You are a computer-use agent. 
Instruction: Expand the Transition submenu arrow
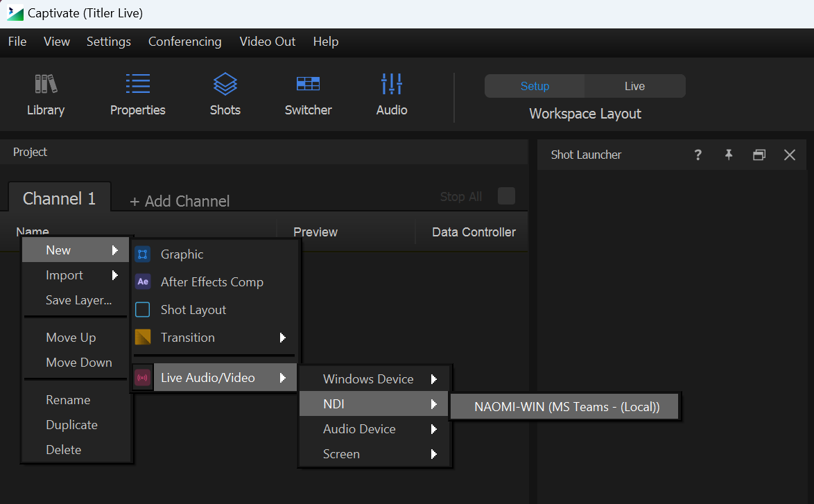(x=282, y=338)
